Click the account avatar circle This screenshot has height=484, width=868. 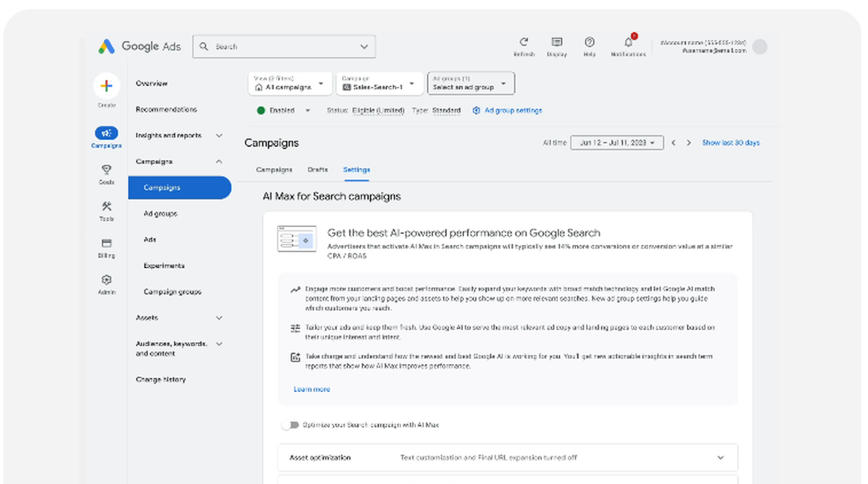click(x=760, y=46)
